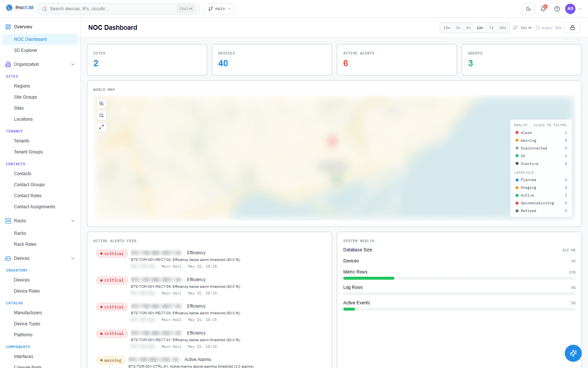Filter map by Warning health

541,141
